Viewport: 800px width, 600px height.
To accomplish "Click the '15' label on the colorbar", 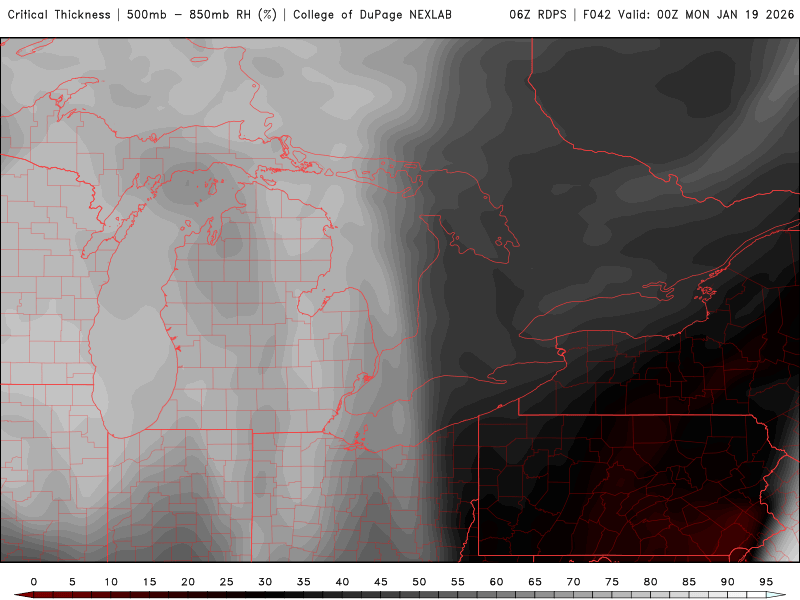I will [149, 582].
